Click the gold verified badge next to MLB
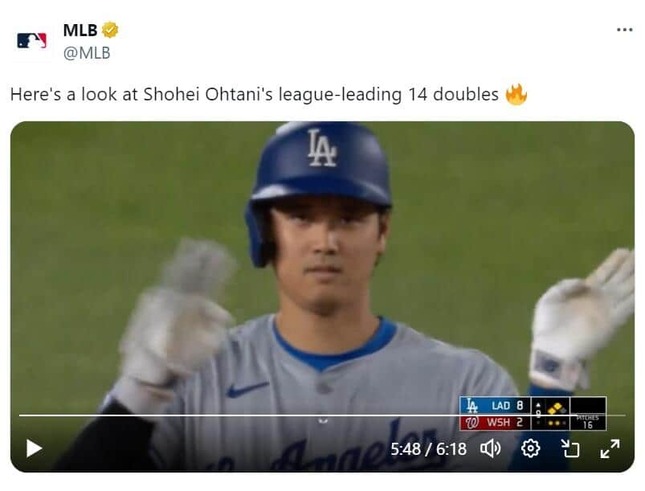Viewport: 645px width, 491px height. [x=110, y=30]
